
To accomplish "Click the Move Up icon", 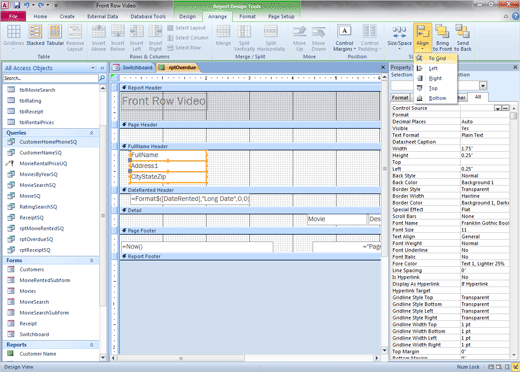I will pyautogui.click(x=299, y=38).
